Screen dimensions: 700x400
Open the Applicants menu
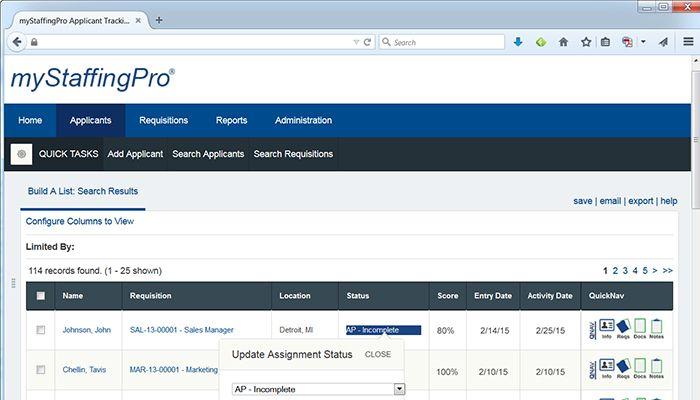90,121
